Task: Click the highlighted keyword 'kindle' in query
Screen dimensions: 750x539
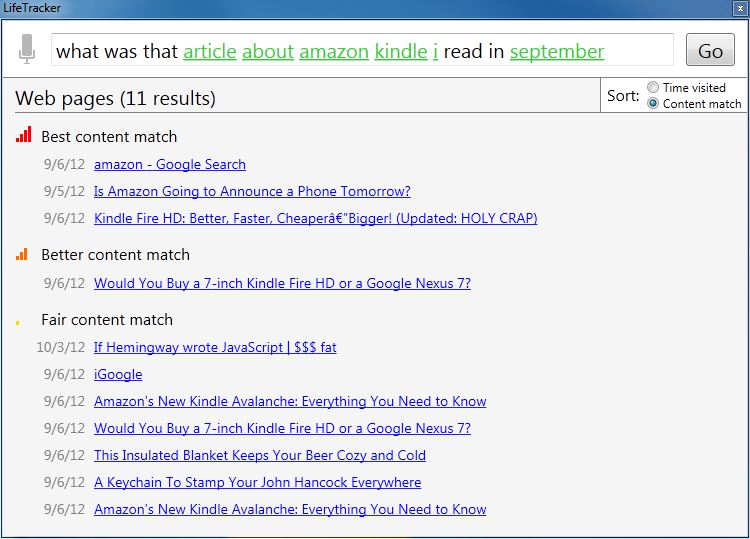Action: click(401, 51)
